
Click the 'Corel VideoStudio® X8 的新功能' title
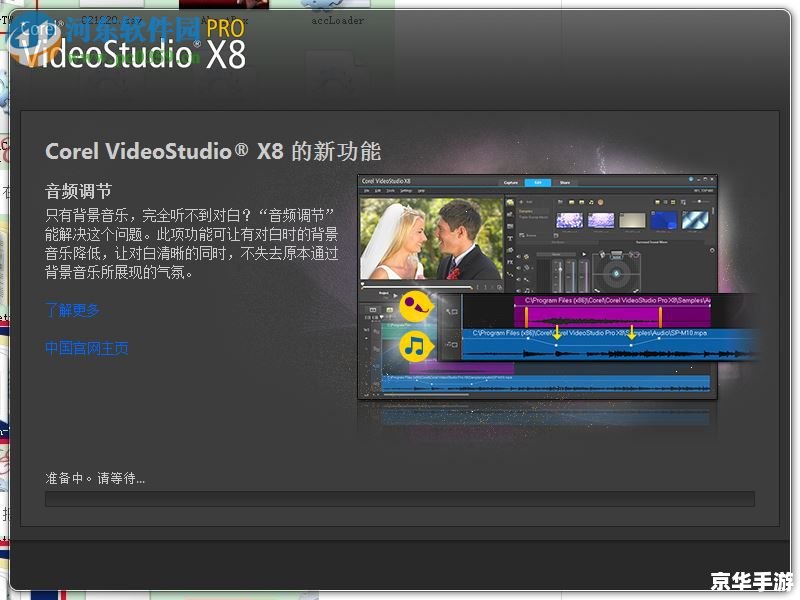pyautogui.click(x=213, y=151)
